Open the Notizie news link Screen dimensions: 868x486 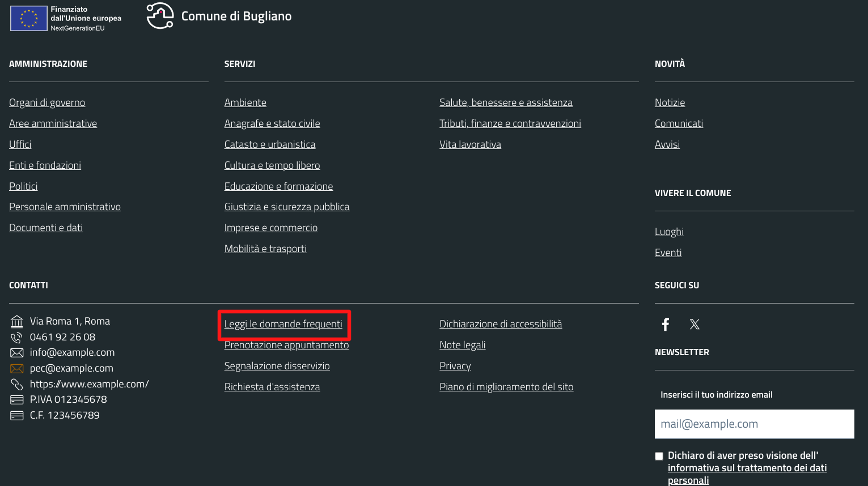(670, 103)
